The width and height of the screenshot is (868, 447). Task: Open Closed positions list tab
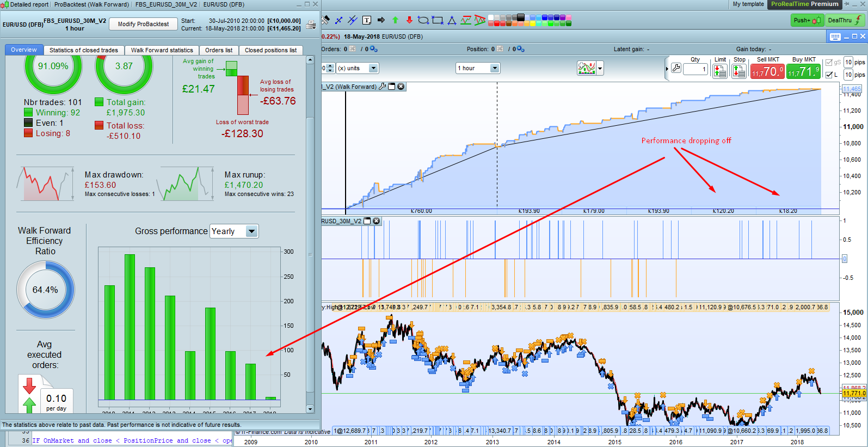pos(270,50)
